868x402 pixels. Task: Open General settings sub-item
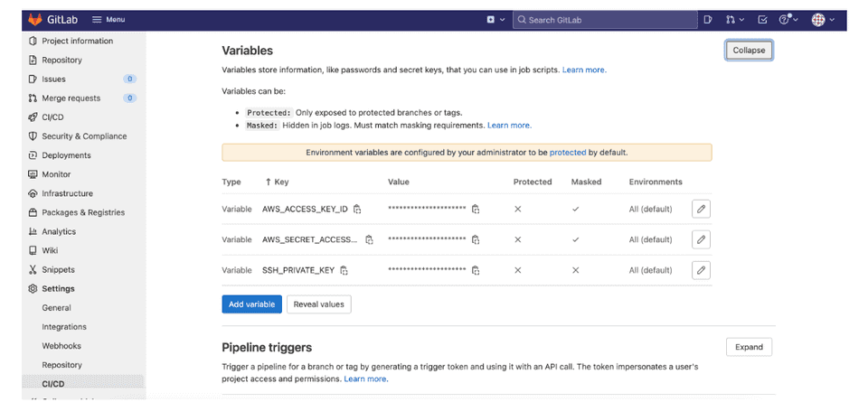[56, 308]
